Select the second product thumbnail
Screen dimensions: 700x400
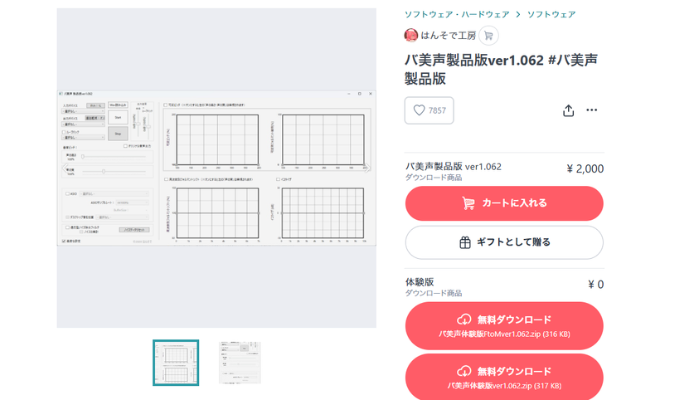coord(240,362)
